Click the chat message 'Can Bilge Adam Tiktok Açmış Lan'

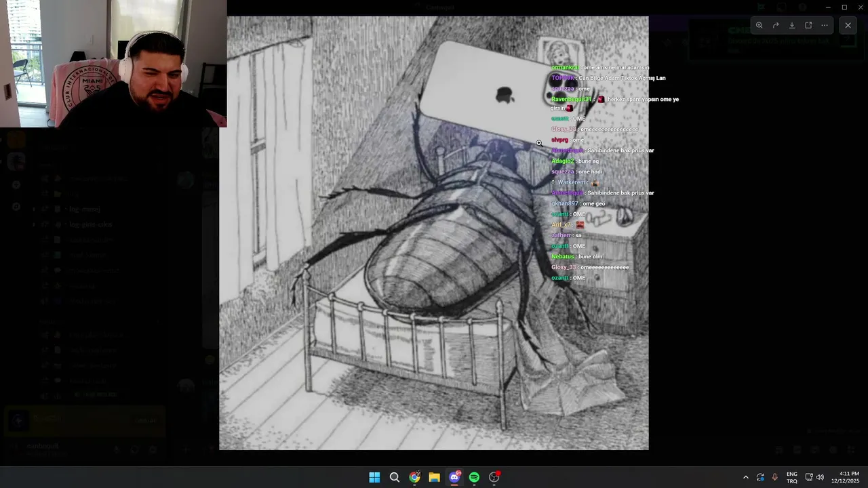(x=622, y=78)
